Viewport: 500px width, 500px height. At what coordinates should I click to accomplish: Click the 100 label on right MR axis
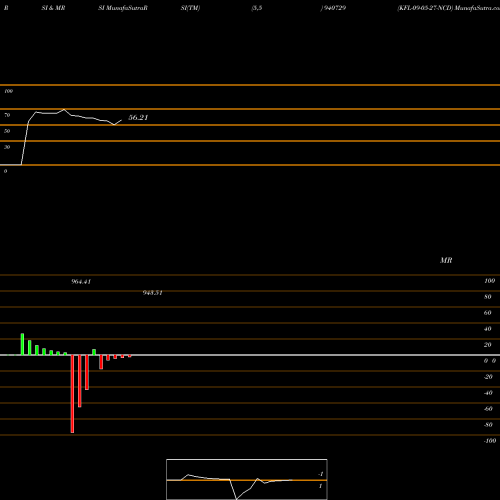pos(489,281)
